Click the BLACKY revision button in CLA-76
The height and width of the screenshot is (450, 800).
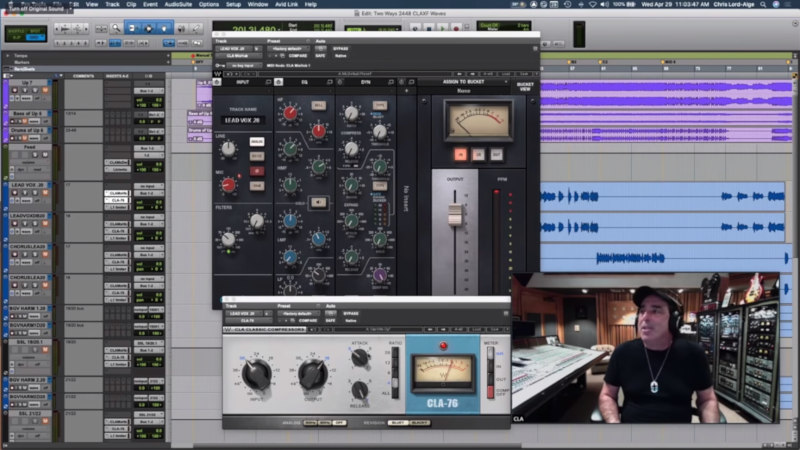point(419,423)
